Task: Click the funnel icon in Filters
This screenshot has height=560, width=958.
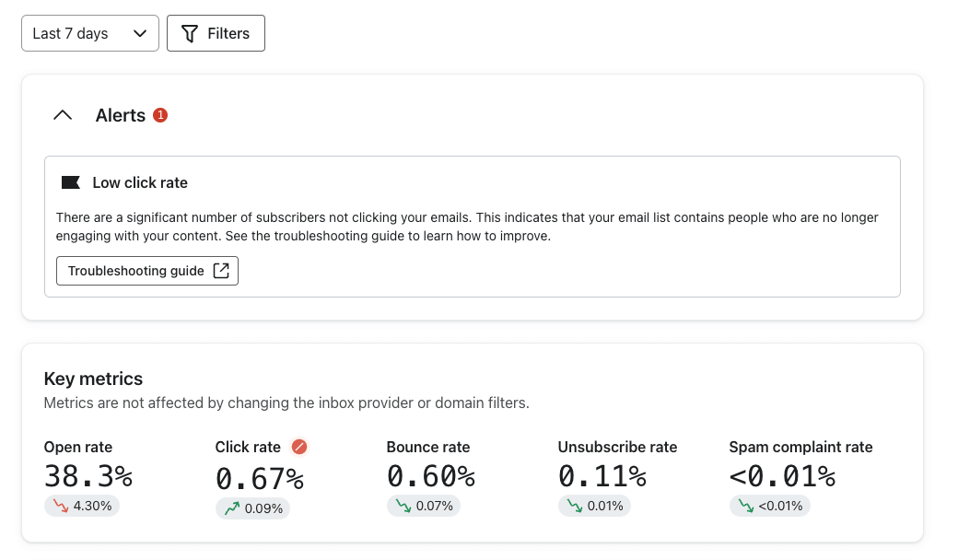Action: [x=190, y=33]
